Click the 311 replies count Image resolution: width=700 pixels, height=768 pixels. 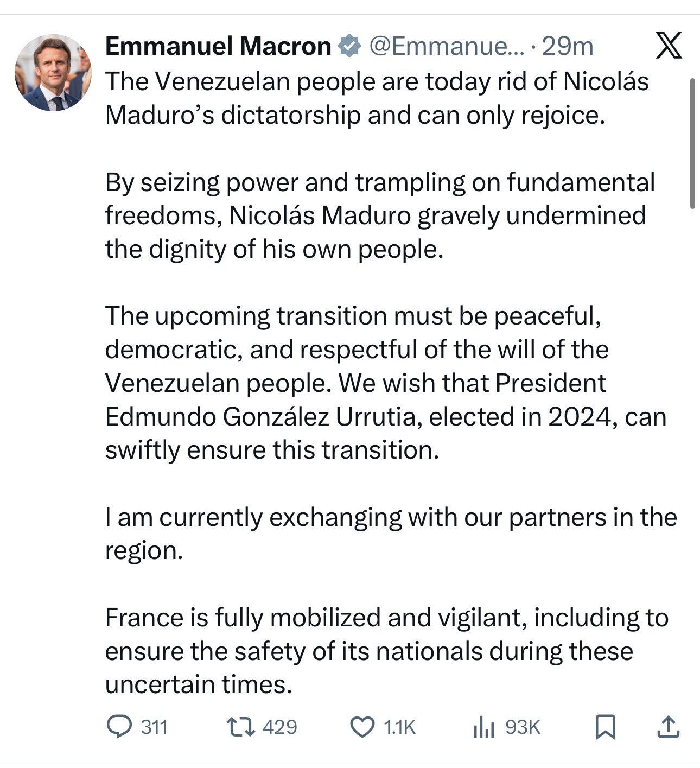point(154,727)
